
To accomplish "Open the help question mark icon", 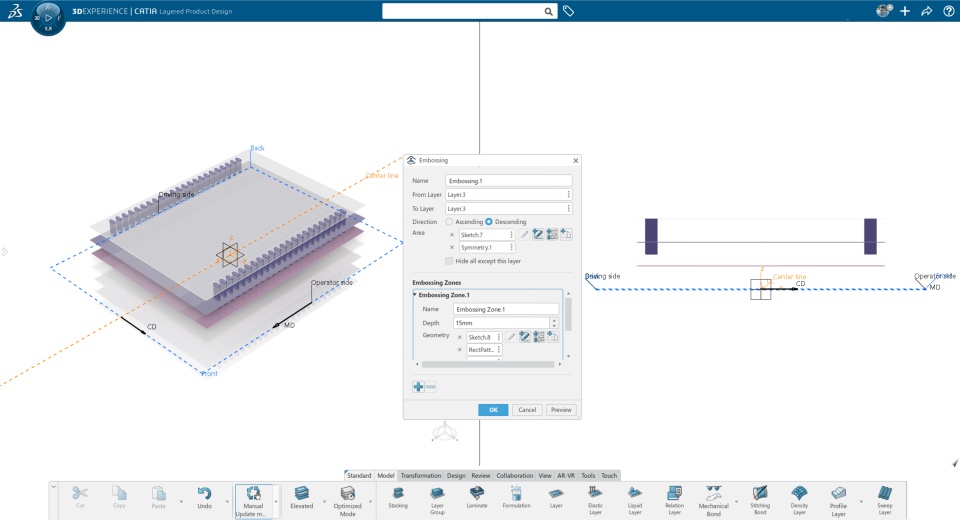I will [x=948, y=11].
